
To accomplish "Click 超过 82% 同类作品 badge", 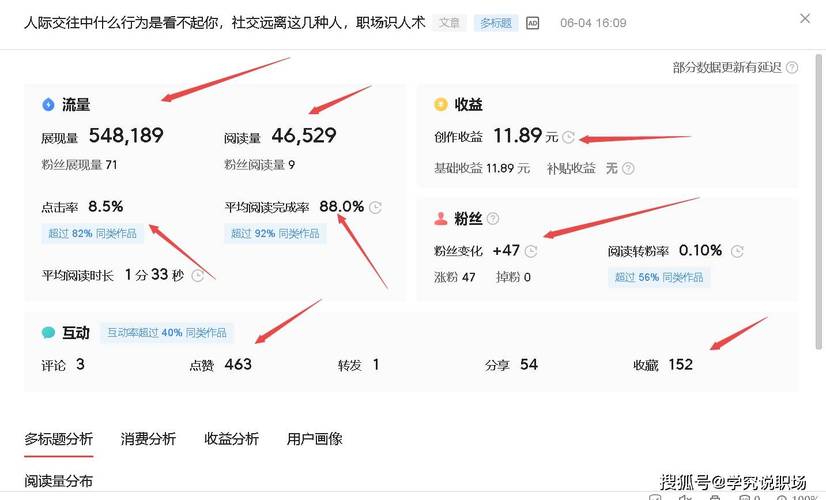I will [92, 233].
